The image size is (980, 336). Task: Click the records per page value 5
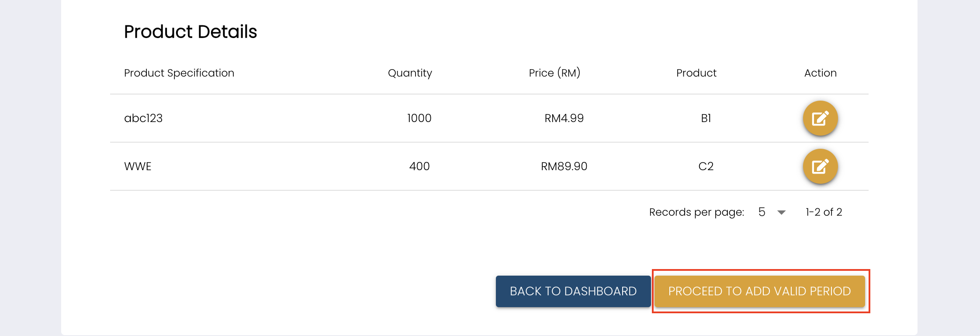point(762,212)
